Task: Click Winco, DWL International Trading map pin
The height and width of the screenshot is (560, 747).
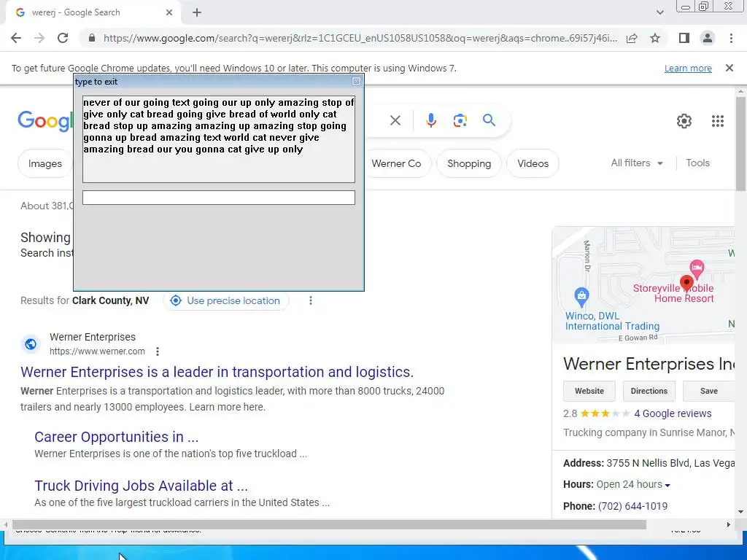Action: tap(581, 297)
